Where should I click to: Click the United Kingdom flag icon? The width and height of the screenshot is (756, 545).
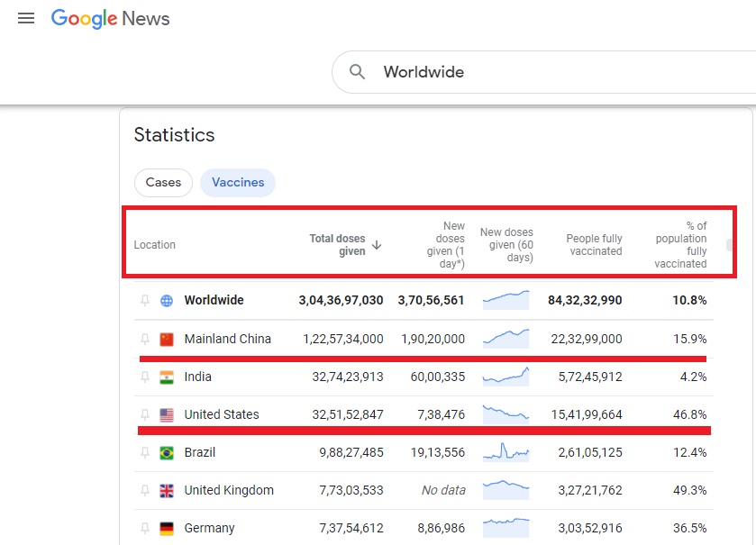(167, 491)
